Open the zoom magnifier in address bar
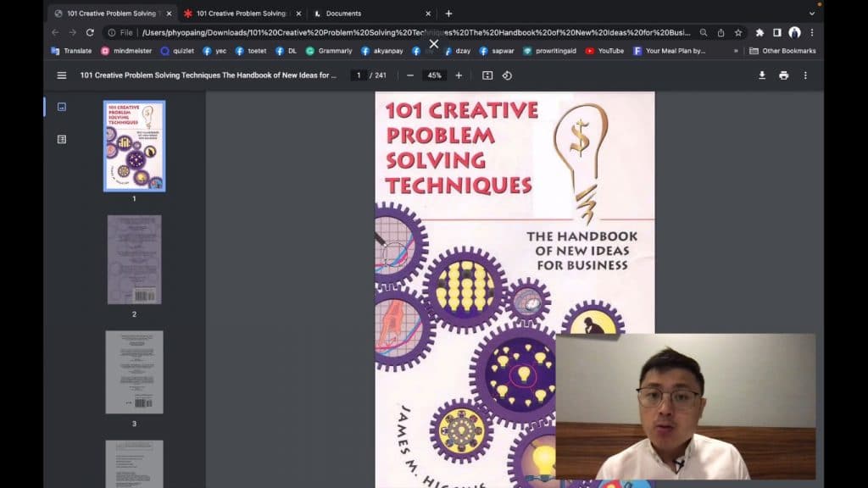This screenshot has height=488, width=868. [703, 33]
